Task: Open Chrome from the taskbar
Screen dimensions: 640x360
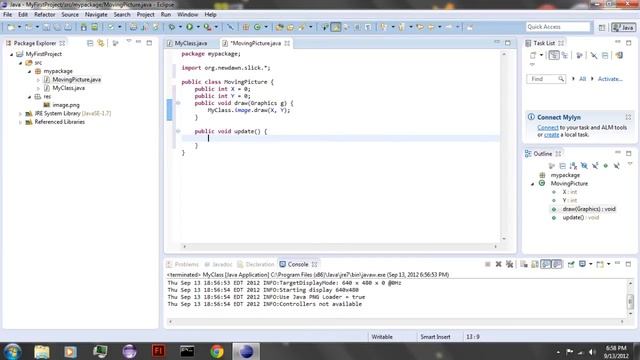Action: point(217,351)
